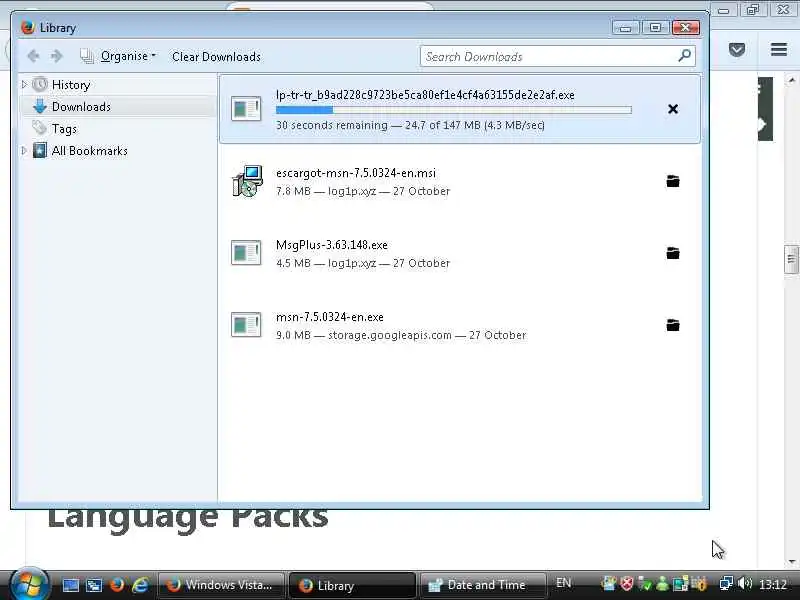Select lp-tr-tr_b9ad228c exe filename text
The height and width of the screenshot is (600, 800).
(425, 95)
